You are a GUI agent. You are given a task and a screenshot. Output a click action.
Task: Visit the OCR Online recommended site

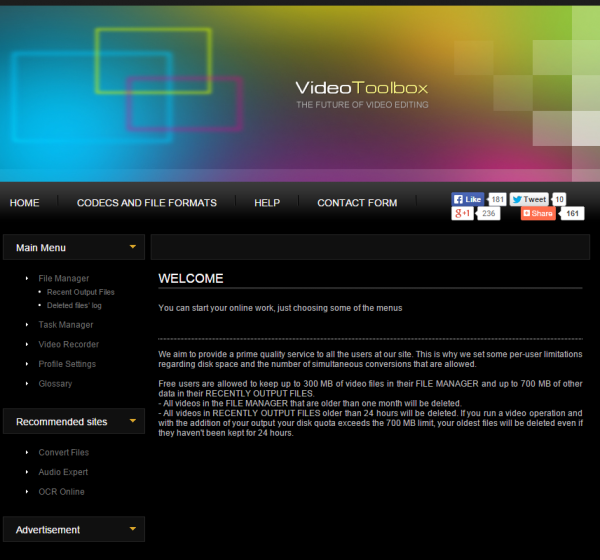[x=61, y=491]
